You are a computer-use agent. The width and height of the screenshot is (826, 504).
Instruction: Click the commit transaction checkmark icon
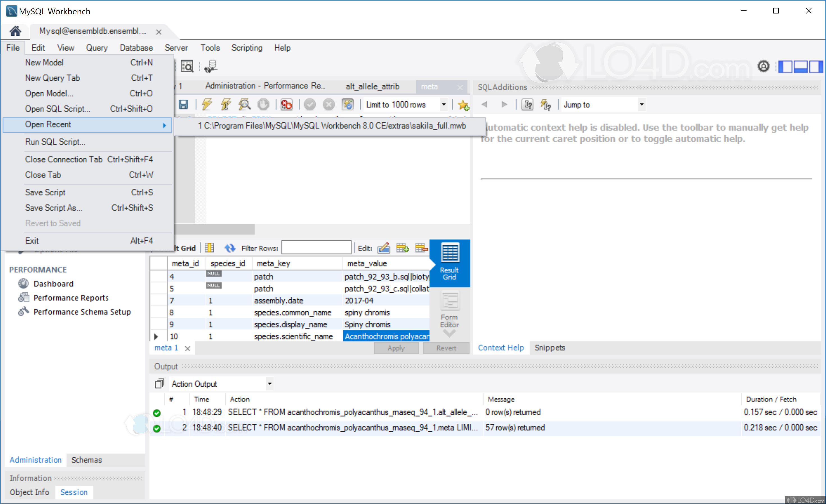(x=310, y=105)
